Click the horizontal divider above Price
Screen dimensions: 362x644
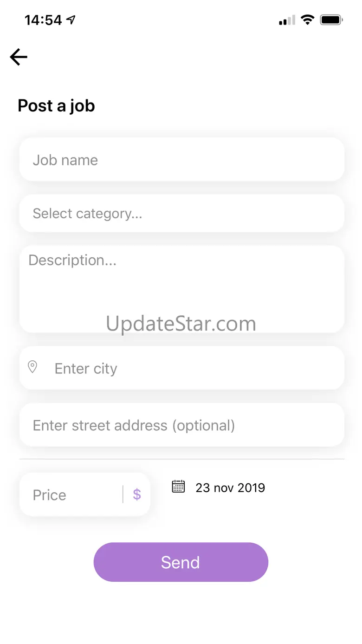[181, 459]
